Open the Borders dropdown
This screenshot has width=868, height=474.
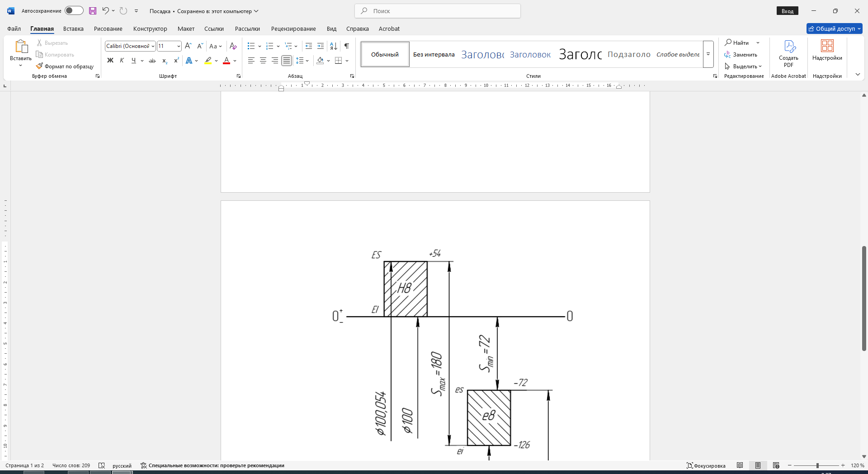pyautogui.click(x=347, y=61)
